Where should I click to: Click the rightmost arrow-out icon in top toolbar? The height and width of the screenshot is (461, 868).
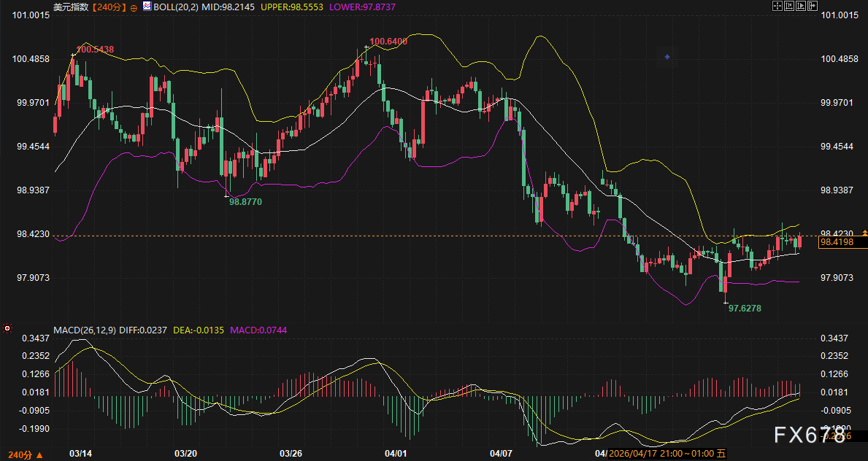click(813, 6)
